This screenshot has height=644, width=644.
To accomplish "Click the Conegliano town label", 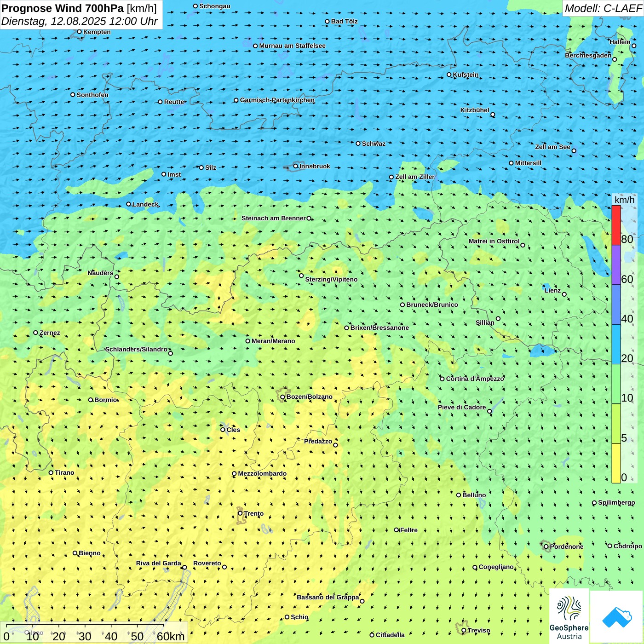I will [x=496, y=567].
